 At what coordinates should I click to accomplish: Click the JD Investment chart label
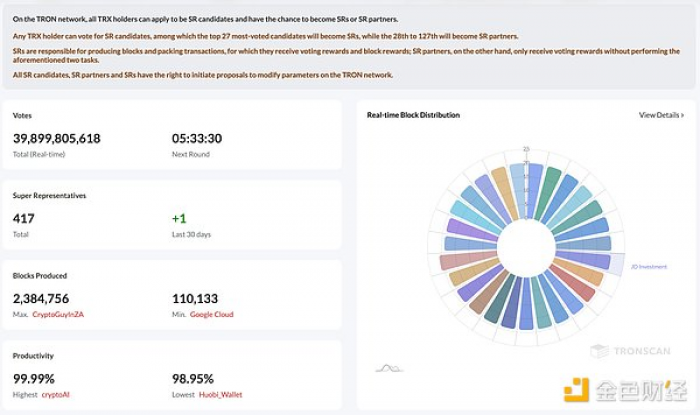(649, 267)
